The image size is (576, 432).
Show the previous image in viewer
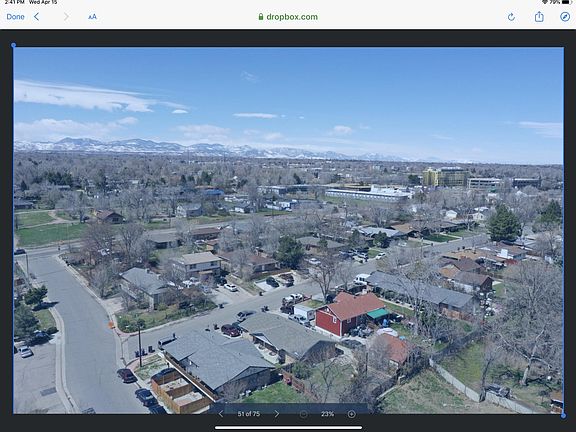coord(221,414)
